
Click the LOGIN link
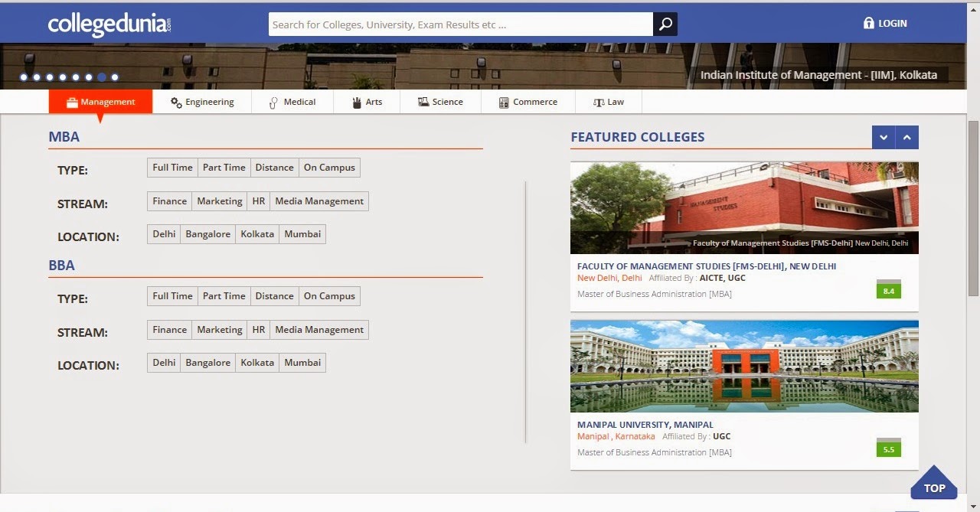pos(885,24)
